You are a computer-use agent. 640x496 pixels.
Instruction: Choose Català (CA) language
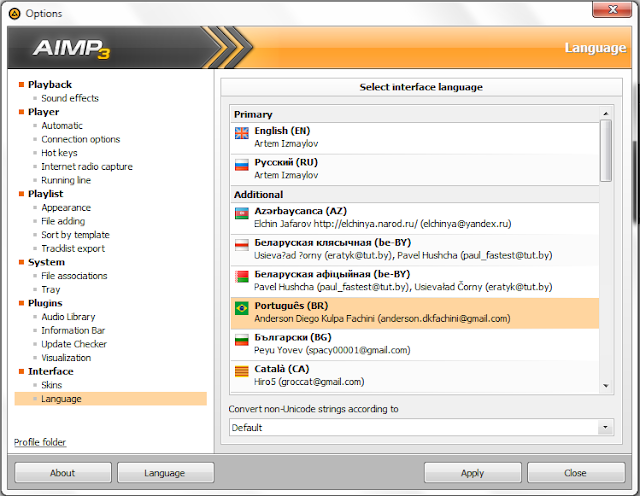415,376
